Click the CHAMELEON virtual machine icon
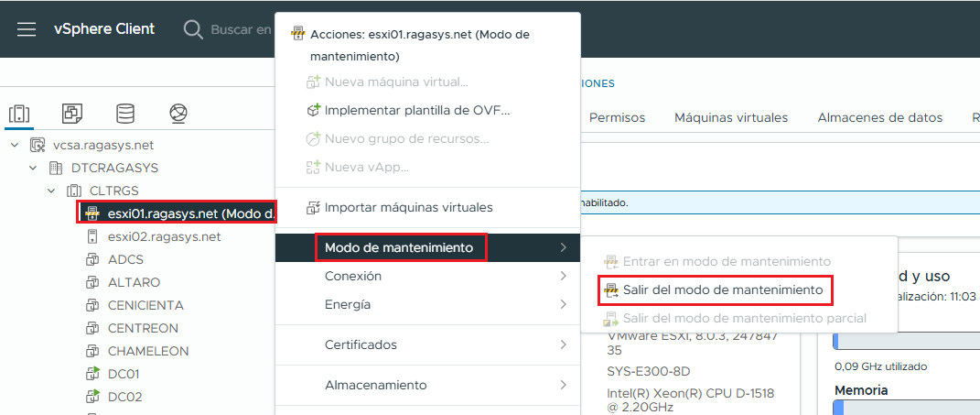This screenshot has width=980, height=415. coord(92,351)
